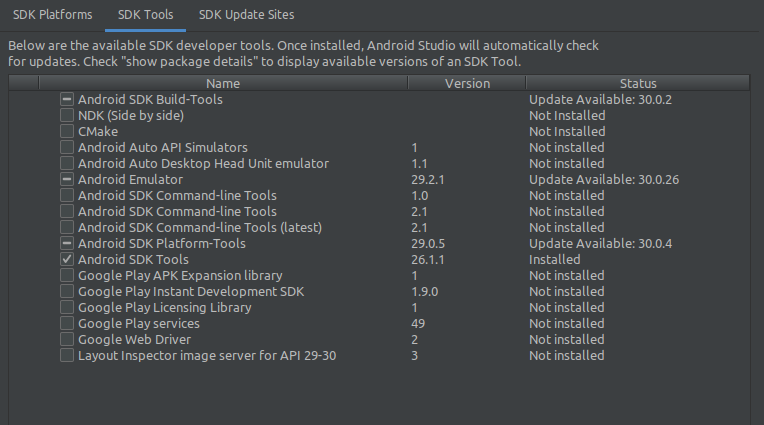Viewport: 764px width, 425px height.
Task: Select the Android SDK Build-Tools row name
Action: click(x=150, y=99)
